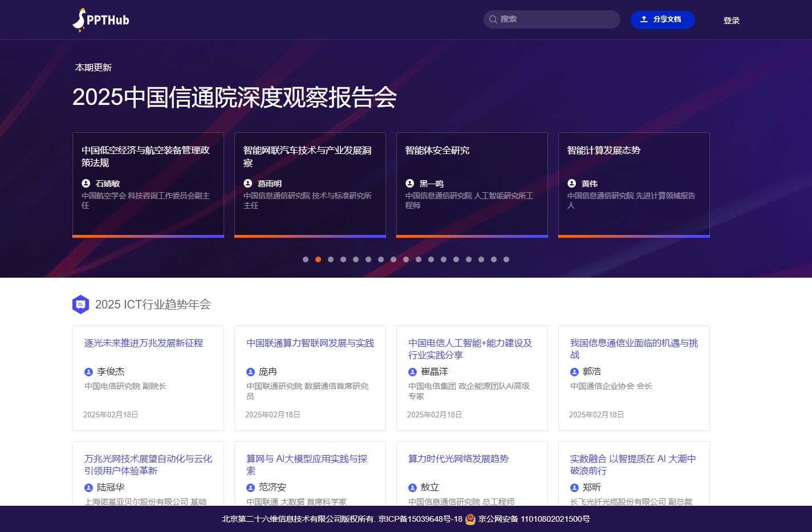The height and width of the screenshot is (532, 812).
Task: Open 我国信息通信业面临的机遇与挑战 presentation
Action: coord(634,349)
